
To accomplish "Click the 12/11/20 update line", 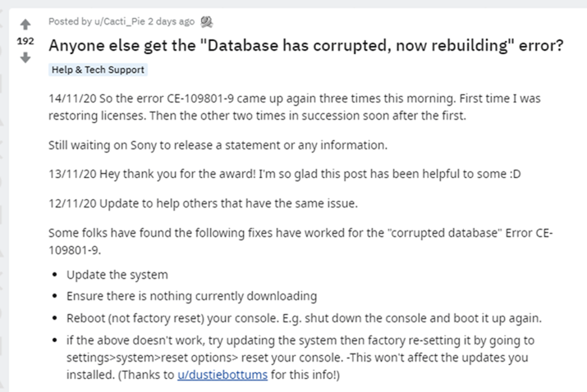I will click(x=204, y=203).
